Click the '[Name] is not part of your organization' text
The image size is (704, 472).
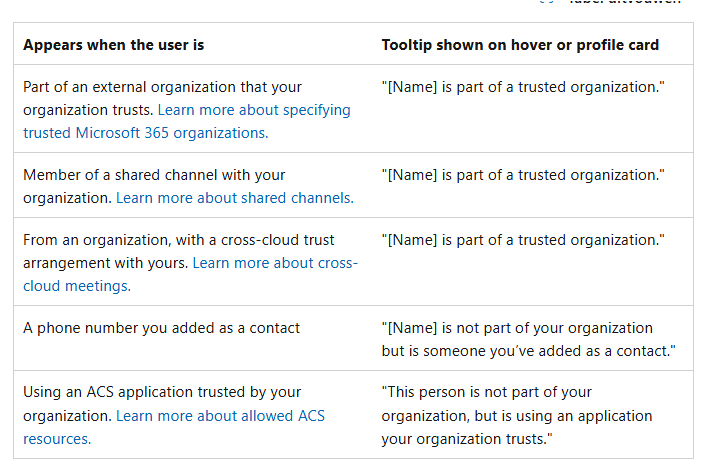517,328
